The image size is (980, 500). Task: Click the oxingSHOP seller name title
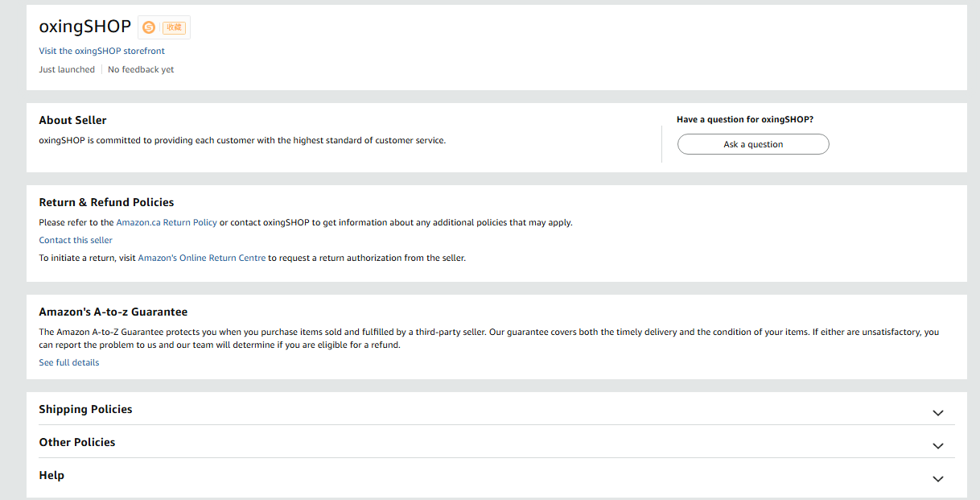[x=84, y=27]
